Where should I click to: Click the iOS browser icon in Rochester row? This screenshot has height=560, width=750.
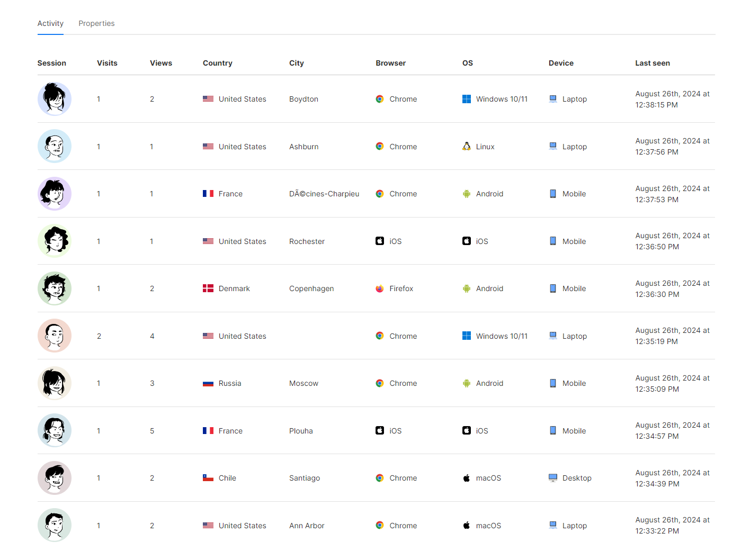tap(380, 241)
